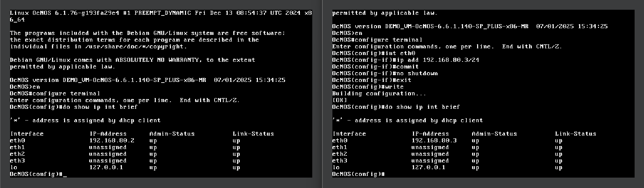
Task: Click Admin-Status column header in right terminal
Action: [x=494, y=134]
